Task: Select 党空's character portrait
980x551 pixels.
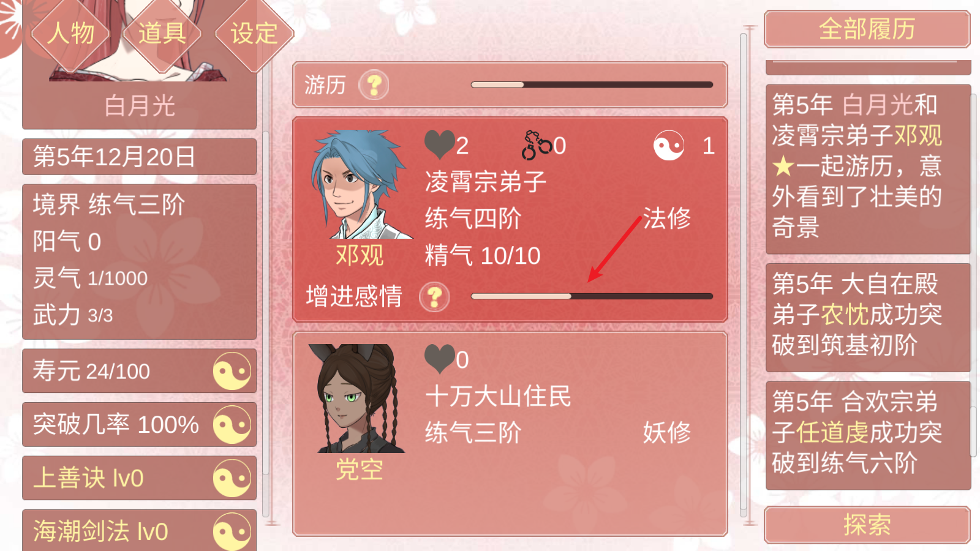Action: pyautogui.click(x=358, y=398)
